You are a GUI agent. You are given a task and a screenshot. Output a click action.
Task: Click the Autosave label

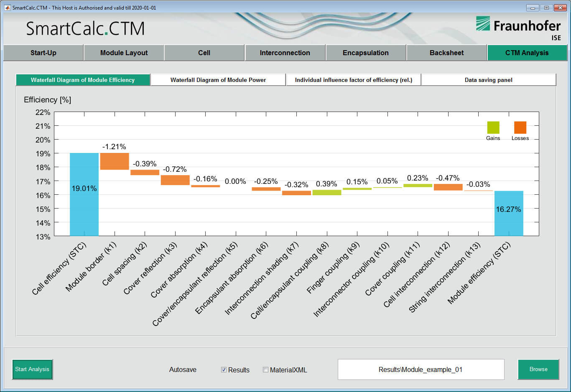point(183,370)
